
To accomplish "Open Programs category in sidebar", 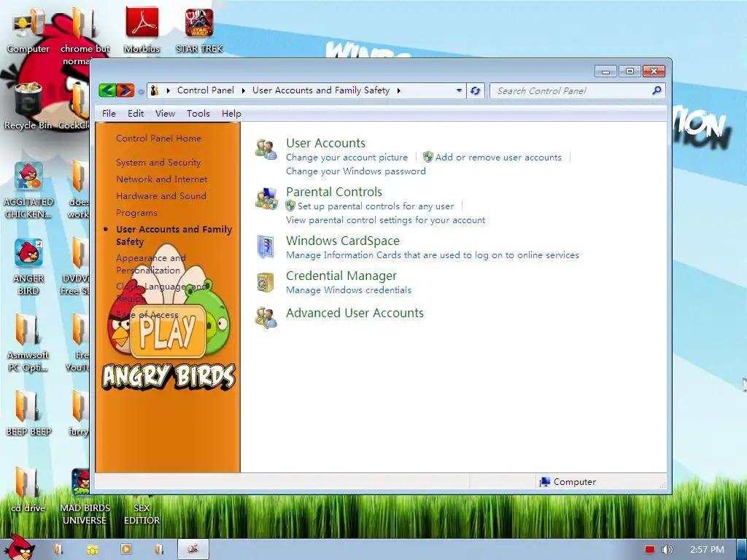I will 136,213.
